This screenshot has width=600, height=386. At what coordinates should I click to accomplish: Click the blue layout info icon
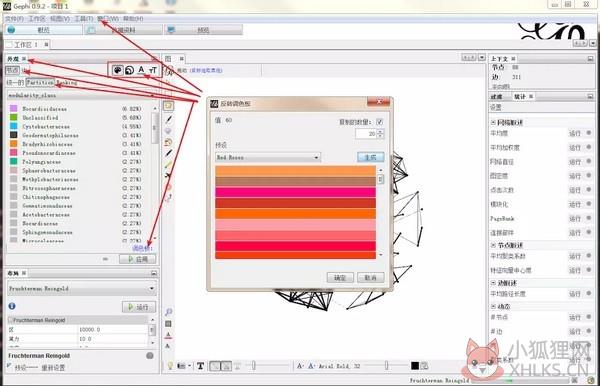point(12,306)
